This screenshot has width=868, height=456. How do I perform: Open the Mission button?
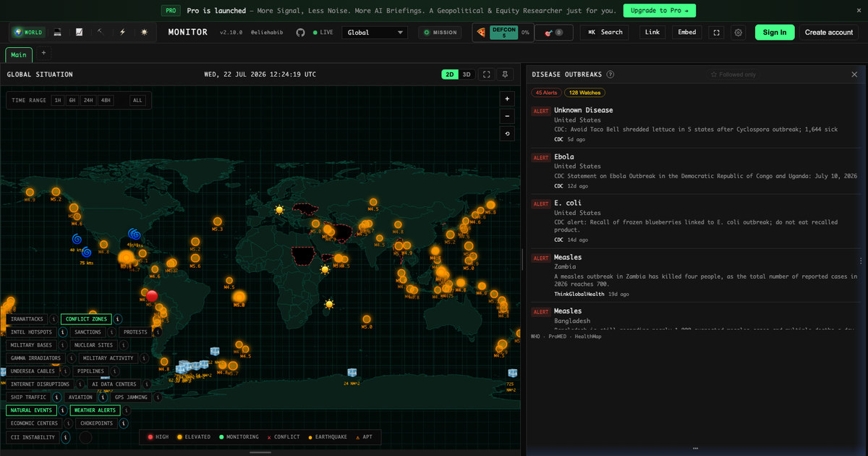point(440,33)
